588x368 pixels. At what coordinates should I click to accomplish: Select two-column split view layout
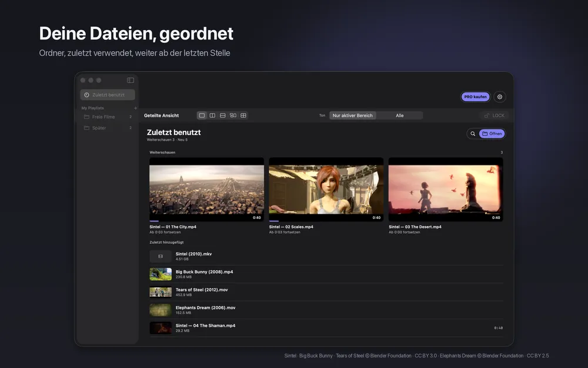(212, 115)
